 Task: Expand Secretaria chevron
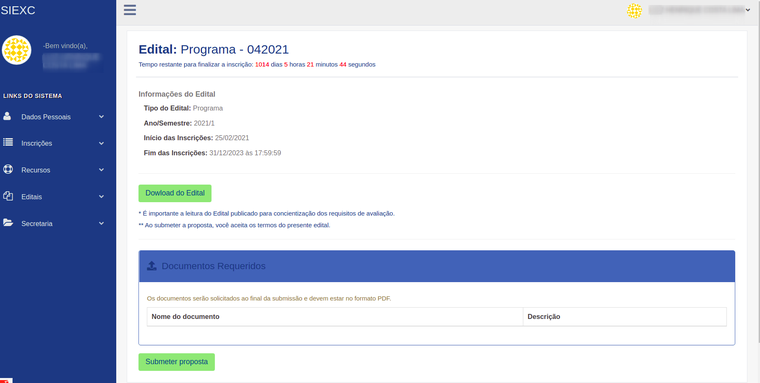pyautogui.click(x=101, y=223)
